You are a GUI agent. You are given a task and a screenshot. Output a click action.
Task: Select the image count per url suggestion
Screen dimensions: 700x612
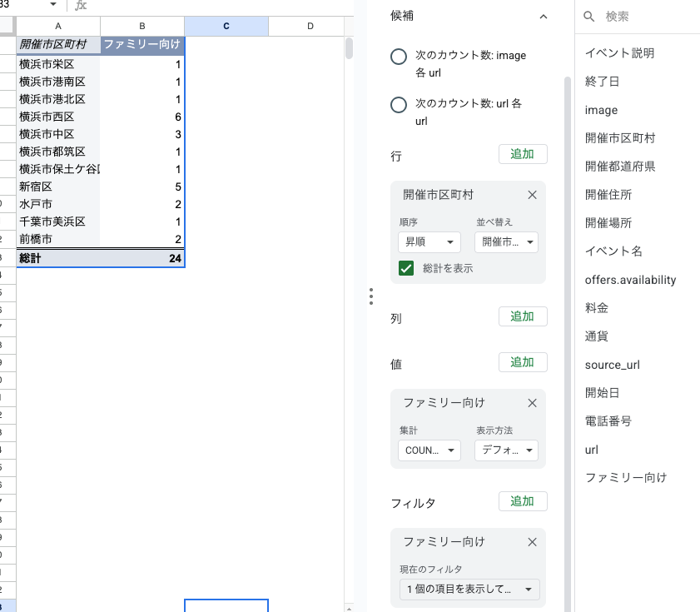point(399,57)
